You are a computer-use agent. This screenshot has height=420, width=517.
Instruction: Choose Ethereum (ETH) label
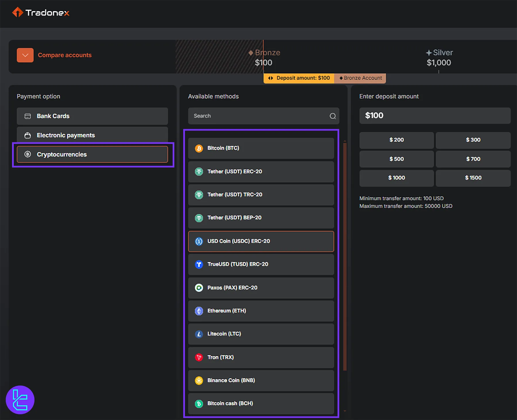click(x=227, y=311)
